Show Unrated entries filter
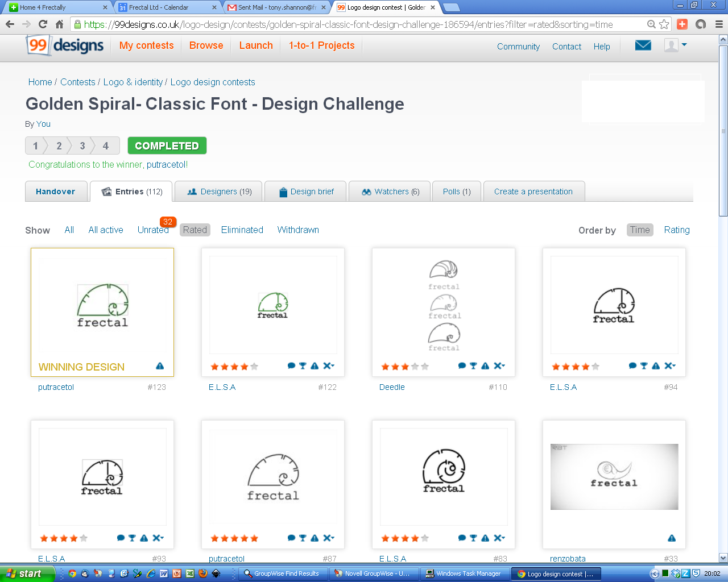 click(x=152, y=230)
